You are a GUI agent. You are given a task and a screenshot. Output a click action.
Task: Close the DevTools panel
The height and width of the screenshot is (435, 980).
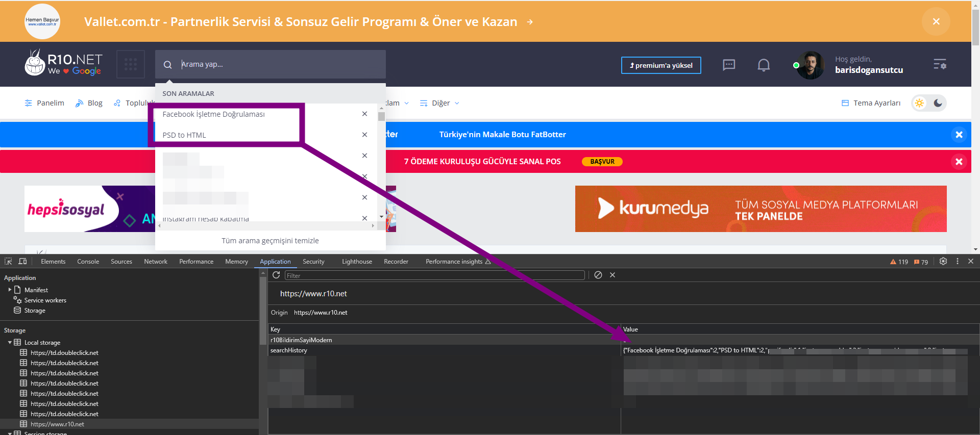pyautogui.click(x=971, y=261)
